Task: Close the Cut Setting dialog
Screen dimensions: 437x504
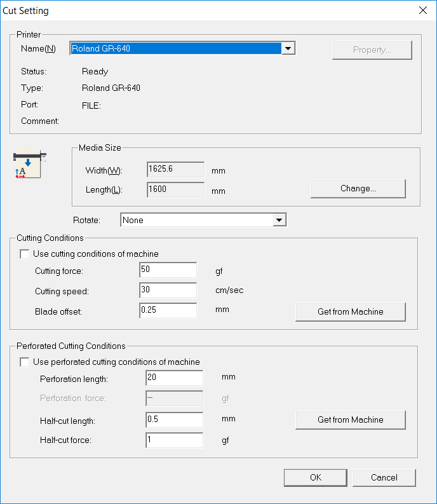Action: [423, 10]
